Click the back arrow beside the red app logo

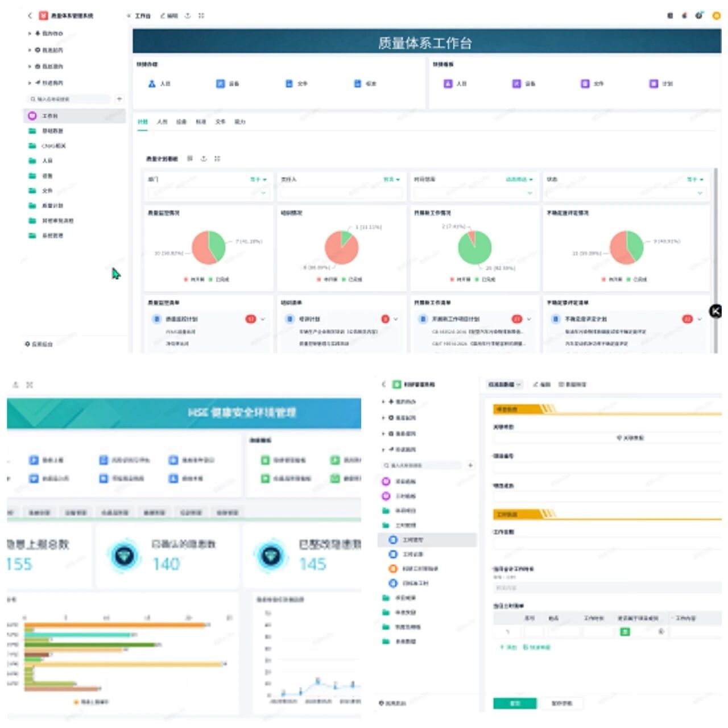pos(30,16)
